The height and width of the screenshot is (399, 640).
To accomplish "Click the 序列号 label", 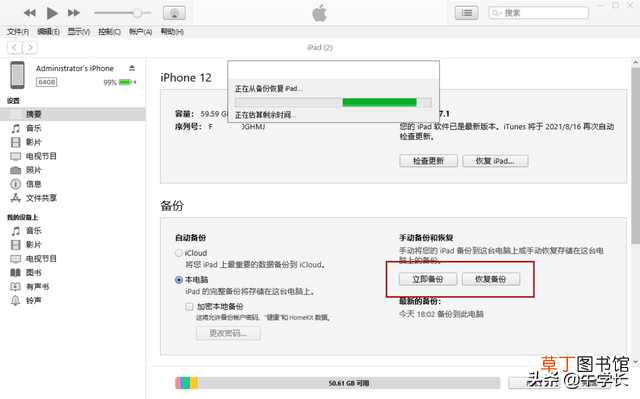I will (188, 127).
